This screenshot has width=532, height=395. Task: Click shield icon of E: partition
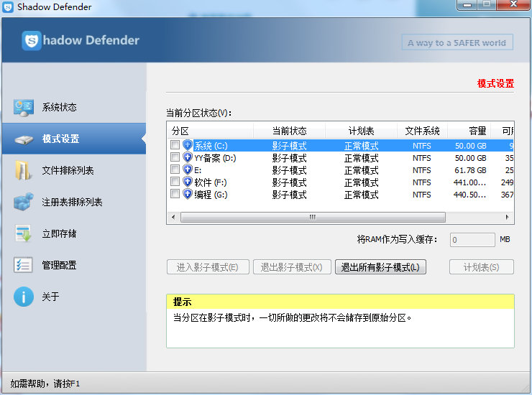coord(188,169)
